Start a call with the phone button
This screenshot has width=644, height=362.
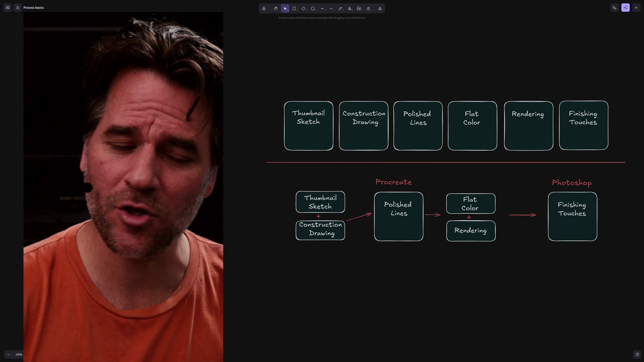point(614,7)
